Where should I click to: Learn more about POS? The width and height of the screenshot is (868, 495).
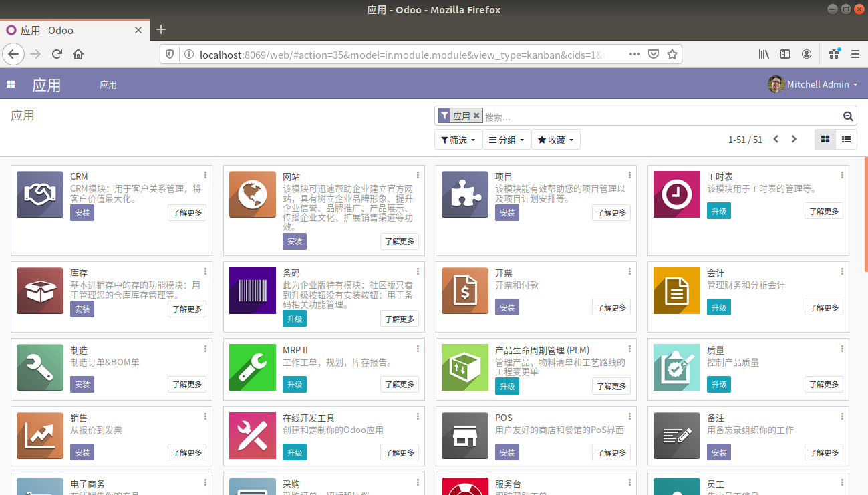click(x=611, y=452)
